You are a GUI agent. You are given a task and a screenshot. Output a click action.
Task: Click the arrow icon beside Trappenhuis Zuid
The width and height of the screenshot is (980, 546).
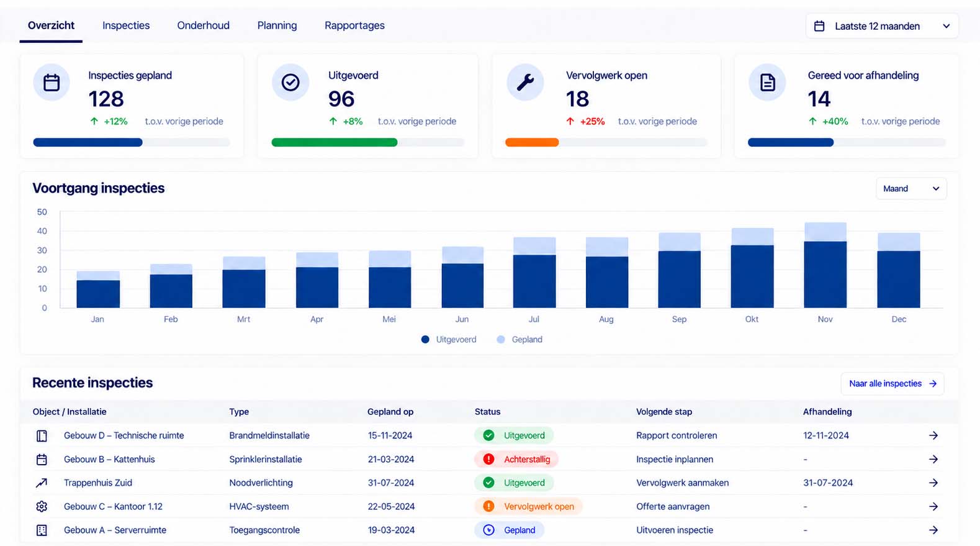pyautogui.click(x=42, y=483)
